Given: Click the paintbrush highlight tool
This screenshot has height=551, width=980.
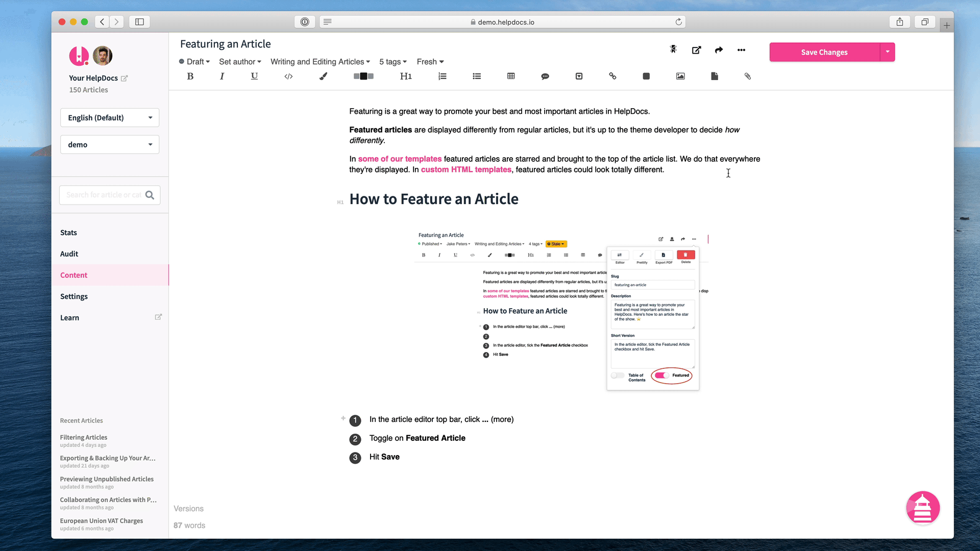Looking at the screenshot, I should click(x=323, y=76).
